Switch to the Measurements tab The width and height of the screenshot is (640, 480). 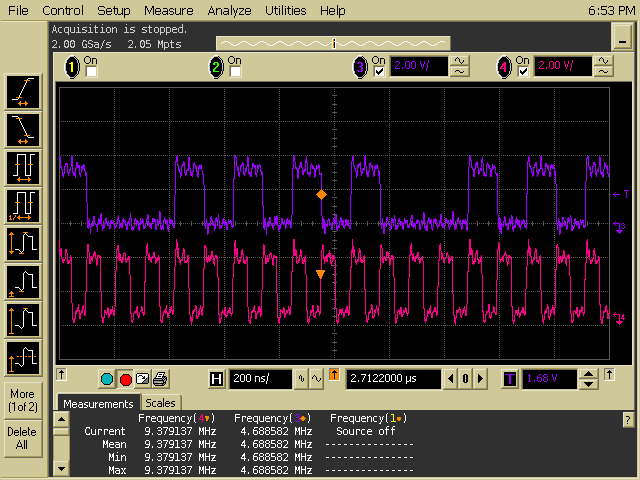[x=98, y=404]
